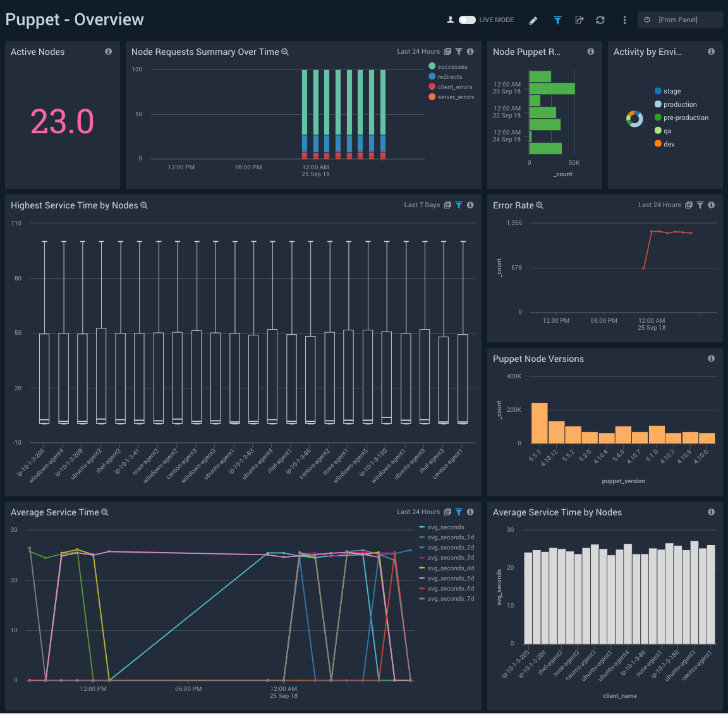
Task: Open the [From Panel] time range selector
Action: [x=679, y=20]
